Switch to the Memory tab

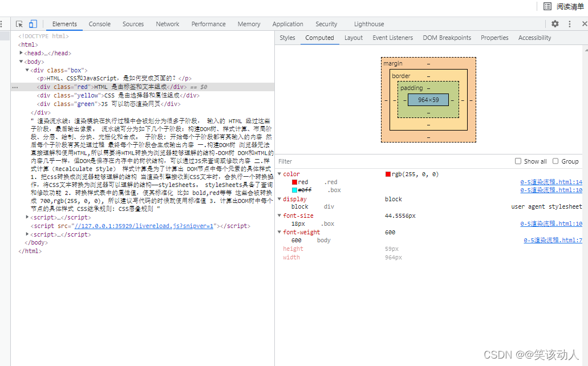point(249,24)
